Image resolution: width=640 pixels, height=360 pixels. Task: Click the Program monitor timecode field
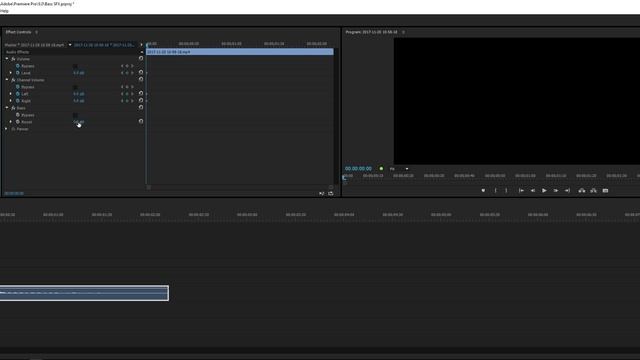(358, 169)
